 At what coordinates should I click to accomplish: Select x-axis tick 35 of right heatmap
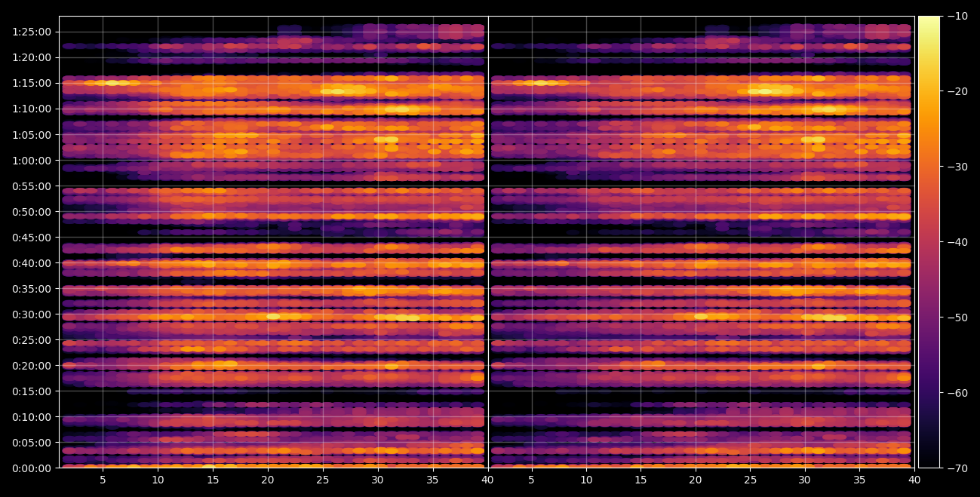point(860,480)
